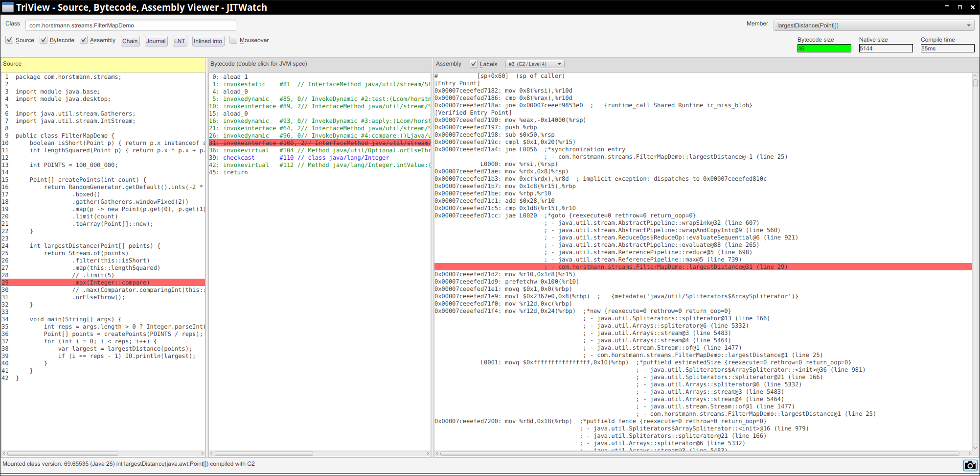Enable the Mouseover checkbox
980x476 pixels.
click(233, 40)
